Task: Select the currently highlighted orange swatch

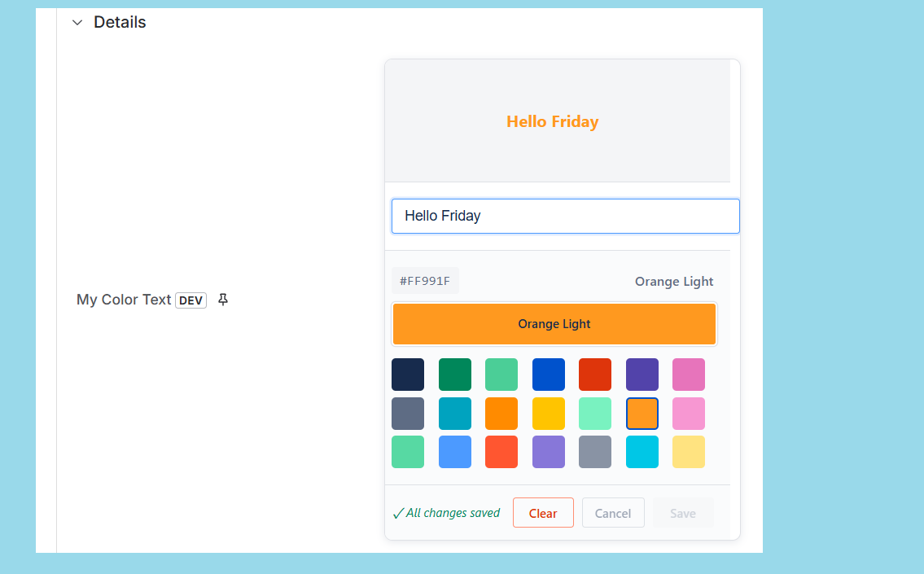Action: point(642,413)
